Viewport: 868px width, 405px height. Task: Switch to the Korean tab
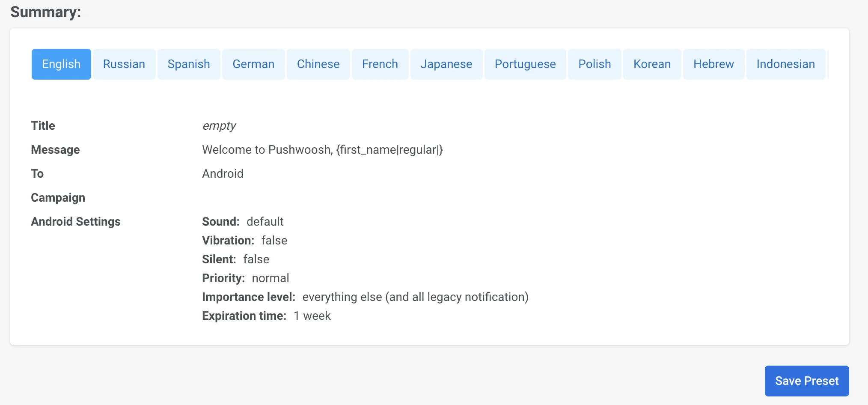coord(652,64)
